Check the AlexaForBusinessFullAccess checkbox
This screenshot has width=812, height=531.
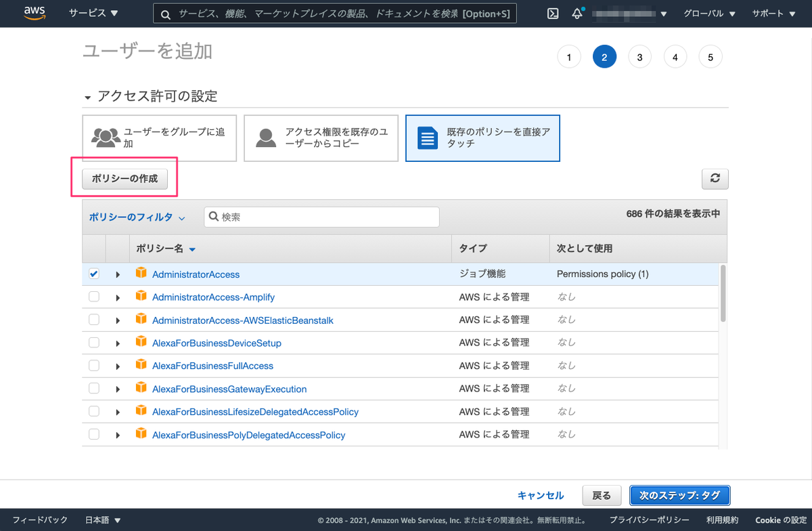point(94,365)
